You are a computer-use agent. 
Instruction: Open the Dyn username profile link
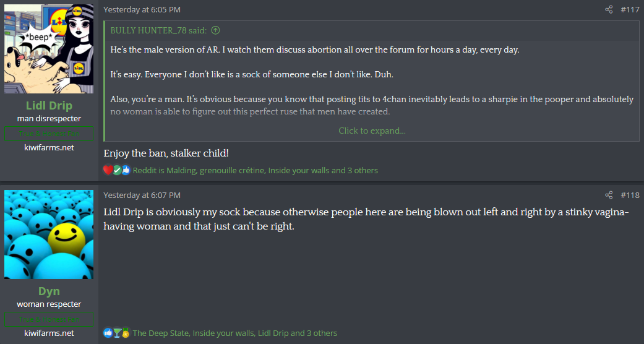[49, 291]
